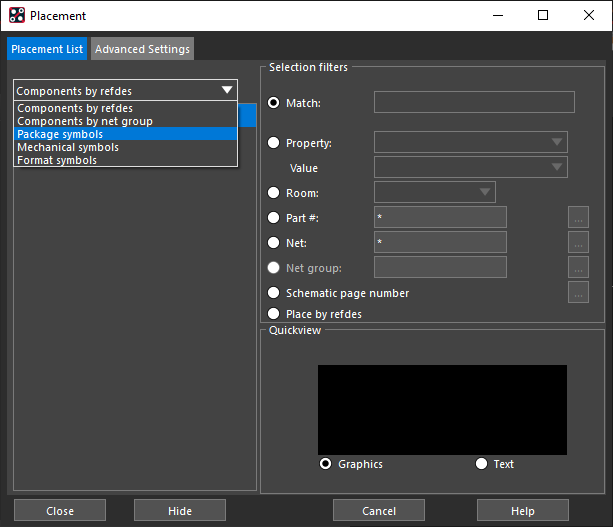
Task: Choose Graphics quickview mode
Action: [325, 464]
